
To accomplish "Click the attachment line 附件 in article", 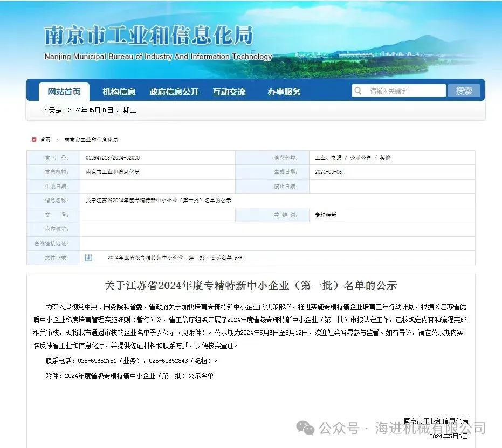I will (x=129, y=376).
